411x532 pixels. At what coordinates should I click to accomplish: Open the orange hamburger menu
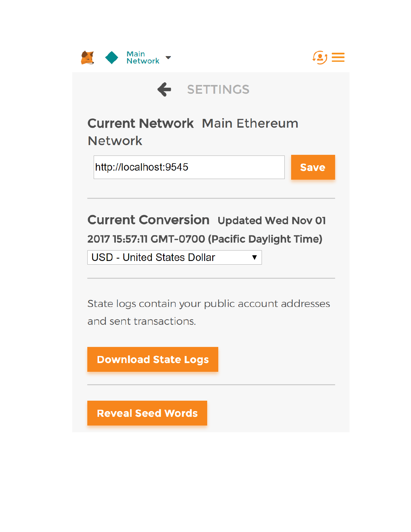point(338,57)
